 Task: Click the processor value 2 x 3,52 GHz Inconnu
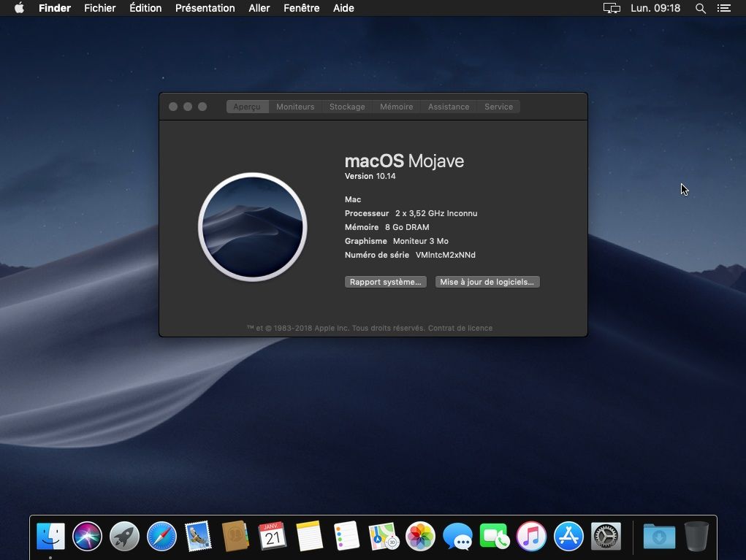pyautogui.click(x=436, y=213)
